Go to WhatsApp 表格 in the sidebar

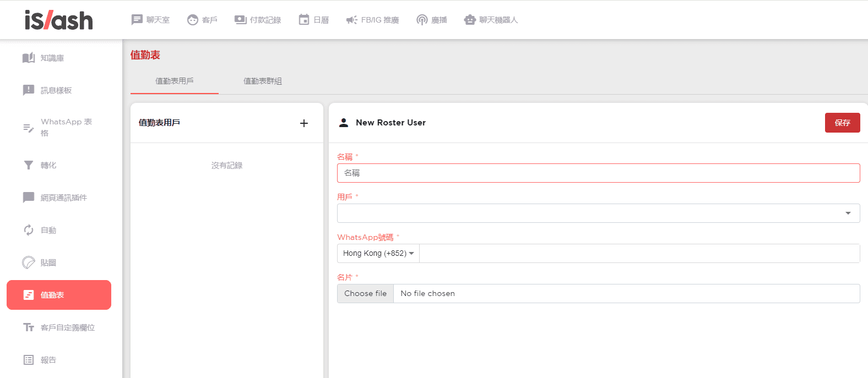pos(67,127)
